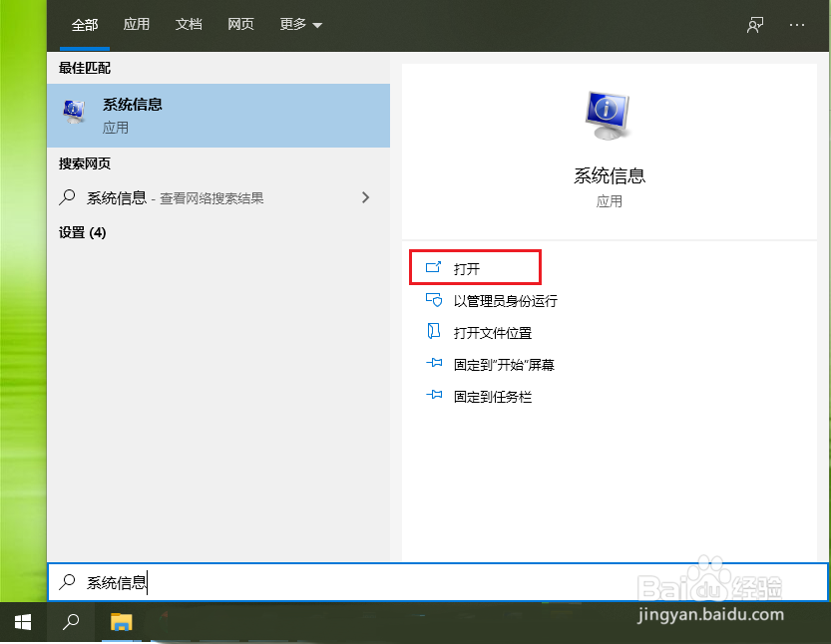The height and width of the screenshot is (644, 831).
Task: Open 系统信息 - 查看网络搜索结果
Action: (x=218, y=198)
